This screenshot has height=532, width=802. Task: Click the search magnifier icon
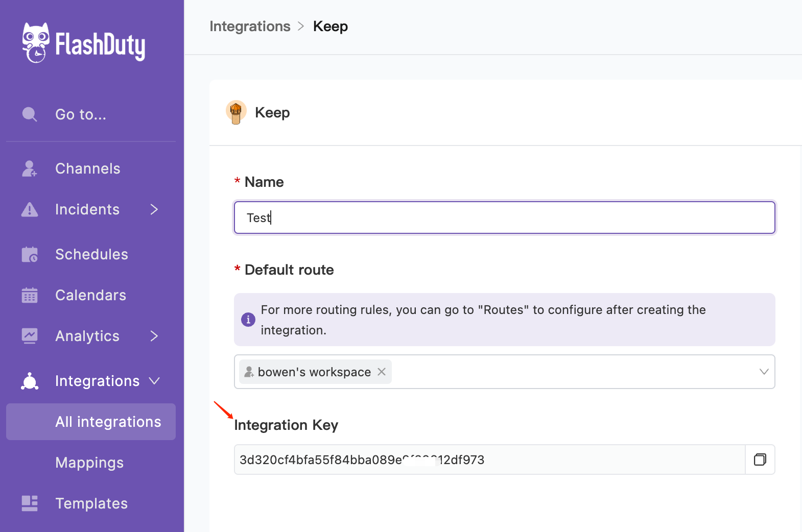(x=30, y=114)
